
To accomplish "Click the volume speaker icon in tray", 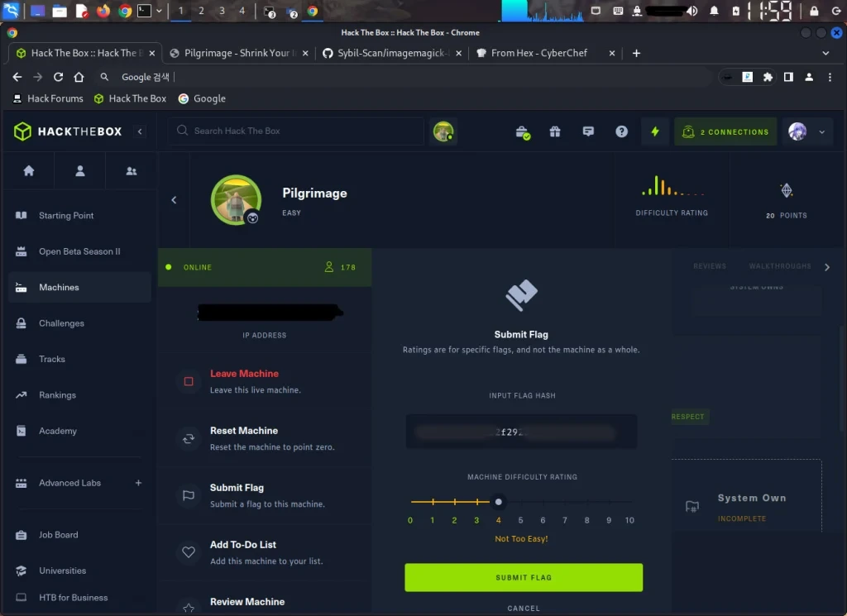I will pos(692,11).
